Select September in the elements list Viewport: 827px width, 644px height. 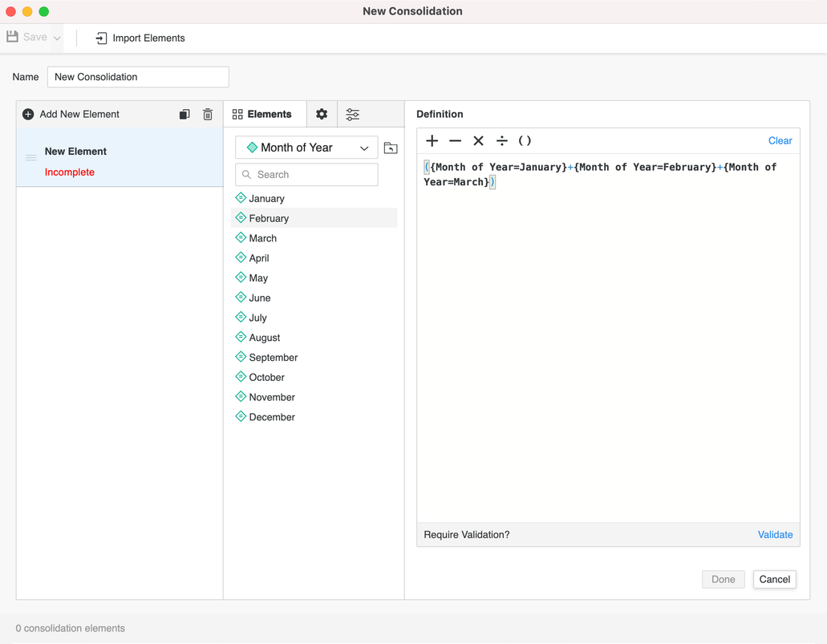tap(273, 358)
